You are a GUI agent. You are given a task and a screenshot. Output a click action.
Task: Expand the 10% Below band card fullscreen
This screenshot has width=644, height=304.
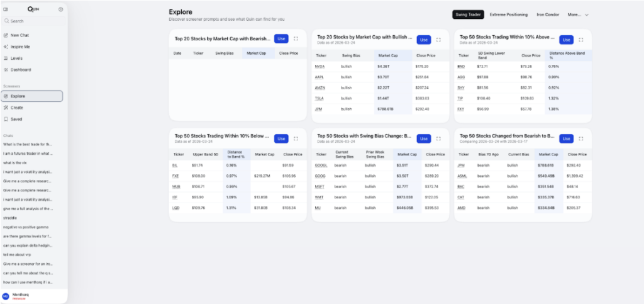coord(296,139)
